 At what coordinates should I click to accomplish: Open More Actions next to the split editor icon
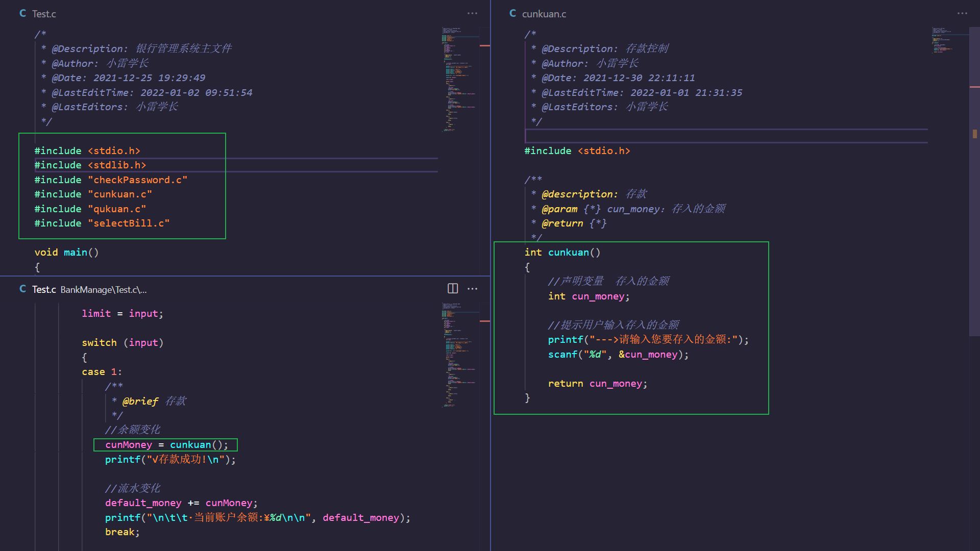click(x=473, y=289)
